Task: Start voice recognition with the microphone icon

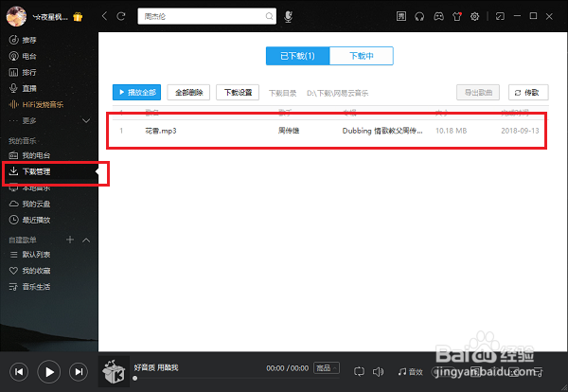Action: tap(288, 16)
